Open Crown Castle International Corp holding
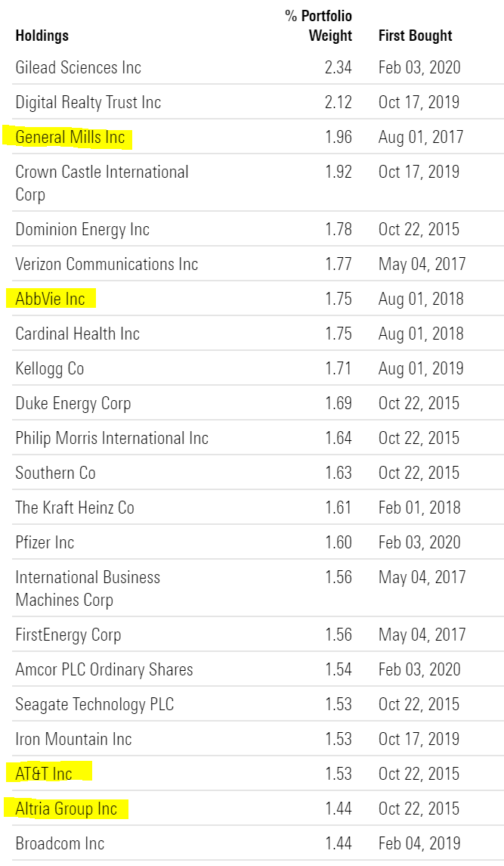504x866 pixels. pyautogui.click(x=102, y=183)
